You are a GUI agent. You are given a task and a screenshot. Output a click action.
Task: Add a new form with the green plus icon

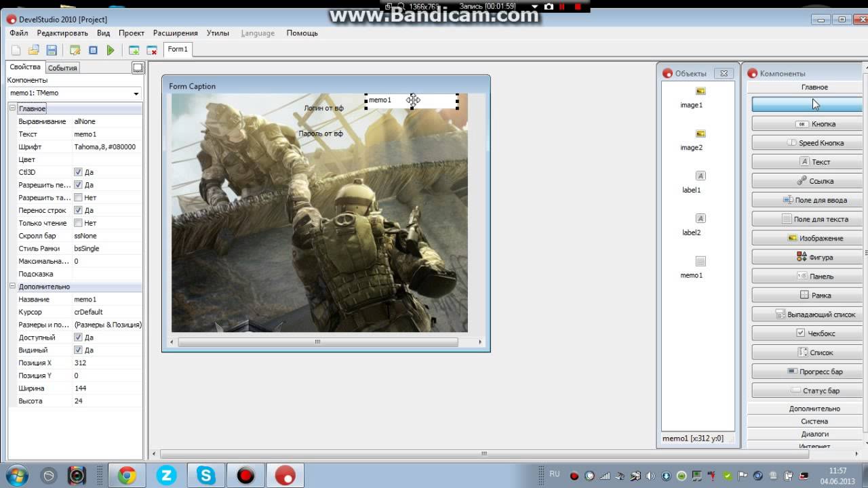tap(134, 50)
